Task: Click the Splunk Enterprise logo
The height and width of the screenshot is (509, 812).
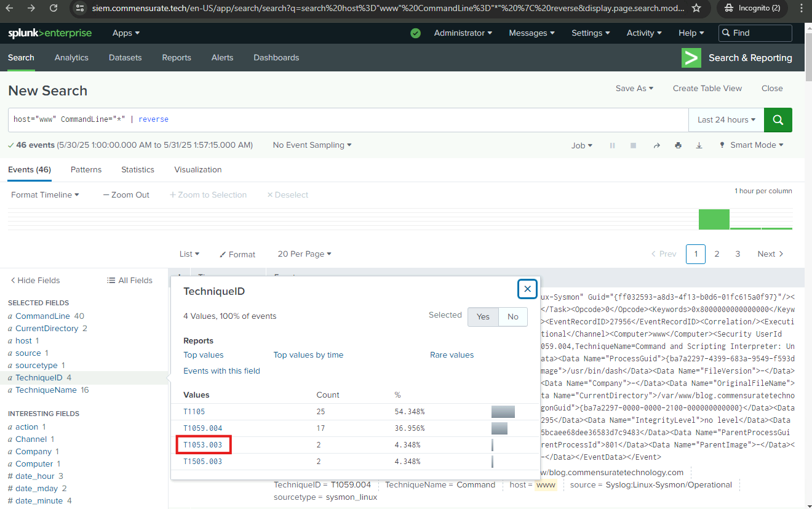Action: 50,33
